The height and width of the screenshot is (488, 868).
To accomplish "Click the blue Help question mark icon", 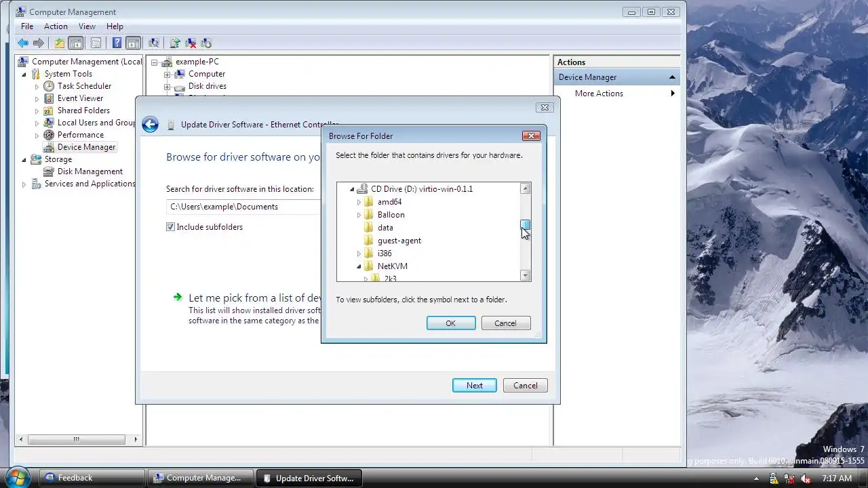I will [x=117, y=43].
